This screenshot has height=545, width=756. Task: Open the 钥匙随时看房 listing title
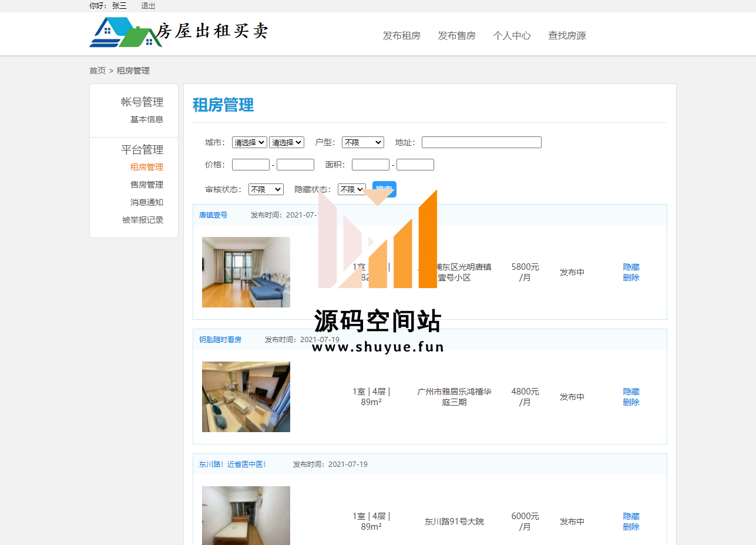coord(220,340)
